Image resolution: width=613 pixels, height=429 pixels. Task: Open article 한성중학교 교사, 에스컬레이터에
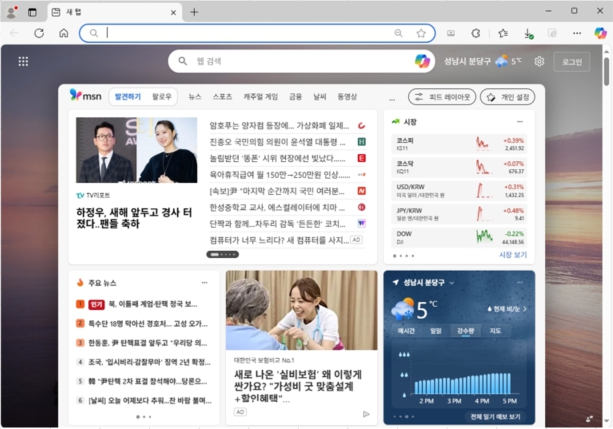pos(277,207)
